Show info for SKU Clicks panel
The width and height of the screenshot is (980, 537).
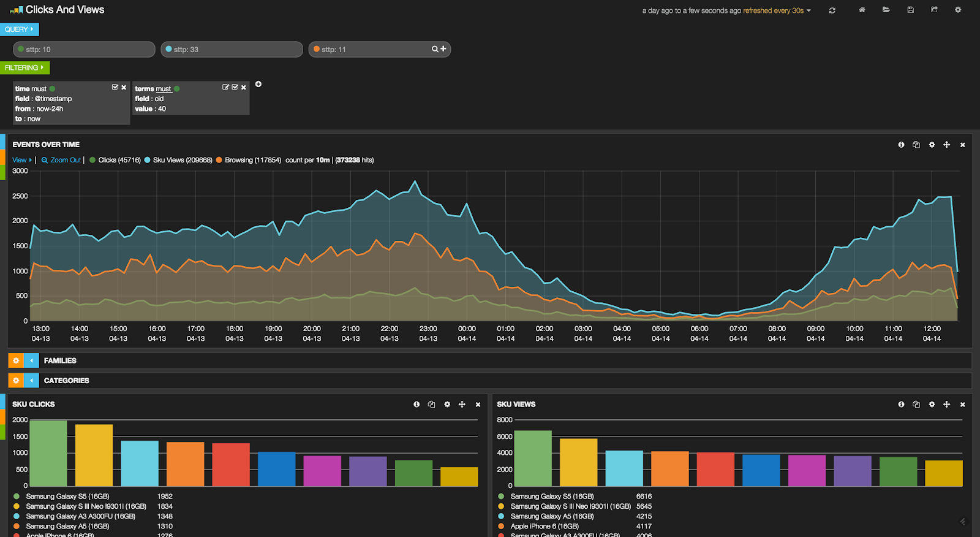(x=417, y=405)
